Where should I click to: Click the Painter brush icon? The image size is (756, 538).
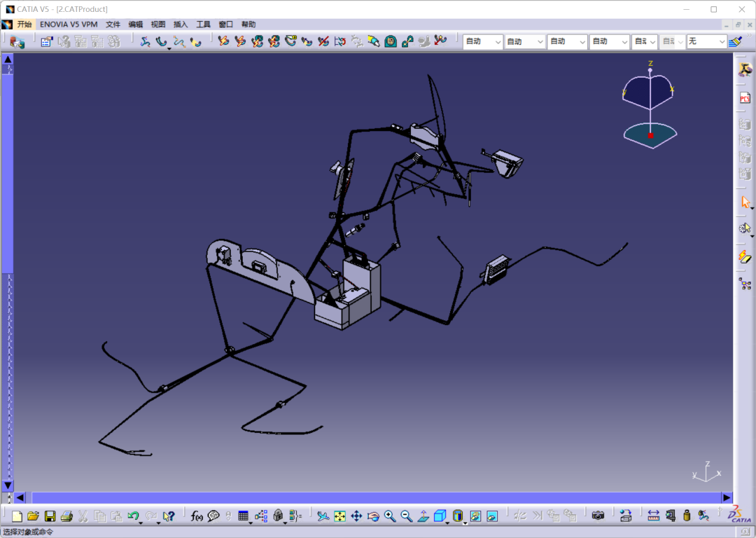coord(735,42)
